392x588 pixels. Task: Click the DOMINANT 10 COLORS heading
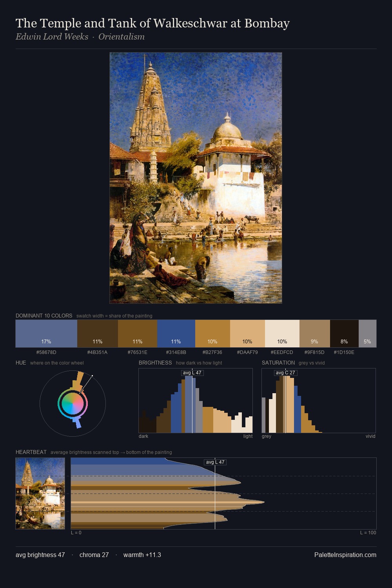click(44, 316)
